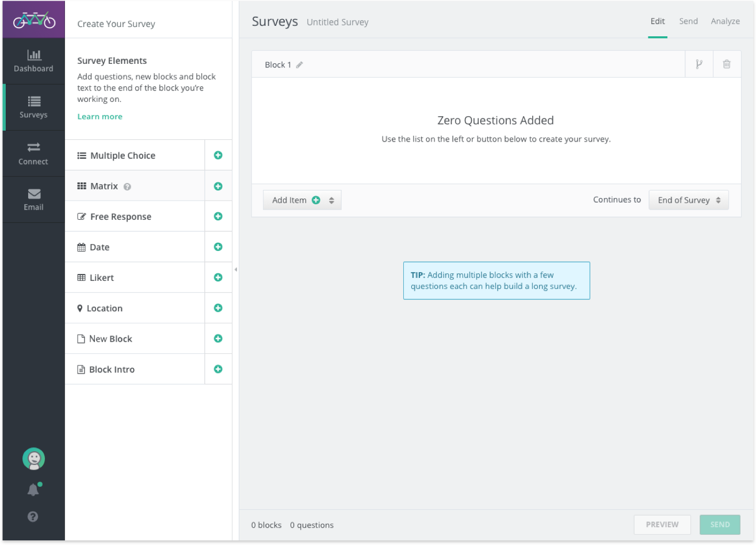Collapse the survey elements panel arrow
The image size is (756, 545).
point(235,269)
